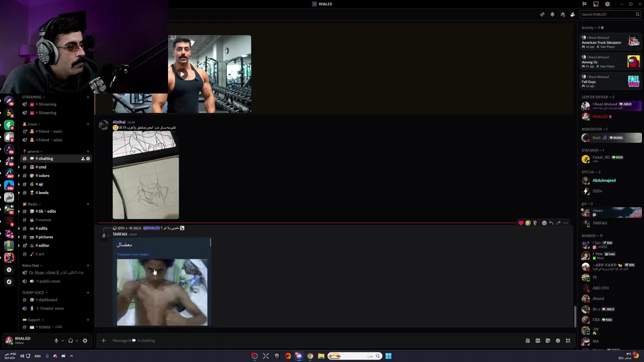Collapse the STREAMING category
Screen dimensions: 644x362
[33, 97]
